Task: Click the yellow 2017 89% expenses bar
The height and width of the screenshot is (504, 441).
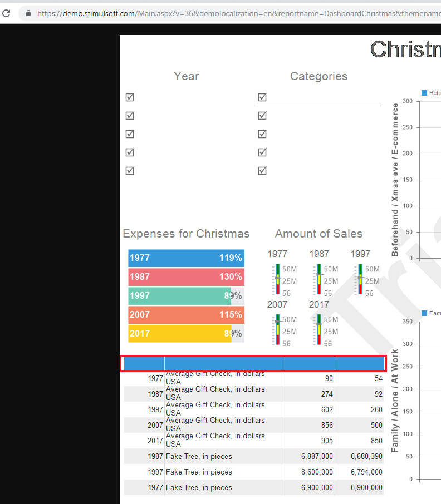Action: pyautogui.click(x=186, y=333)
